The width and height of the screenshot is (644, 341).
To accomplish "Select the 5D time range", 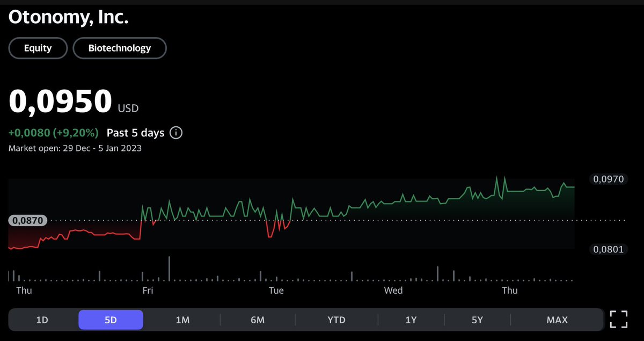I will tap(111, 320).
